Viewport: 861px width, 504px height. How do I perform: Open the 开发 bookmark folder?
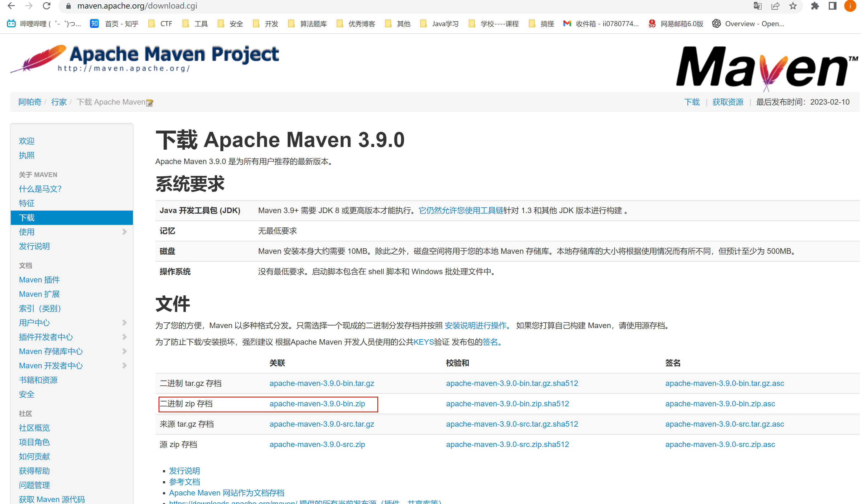(x=265, y=24)
